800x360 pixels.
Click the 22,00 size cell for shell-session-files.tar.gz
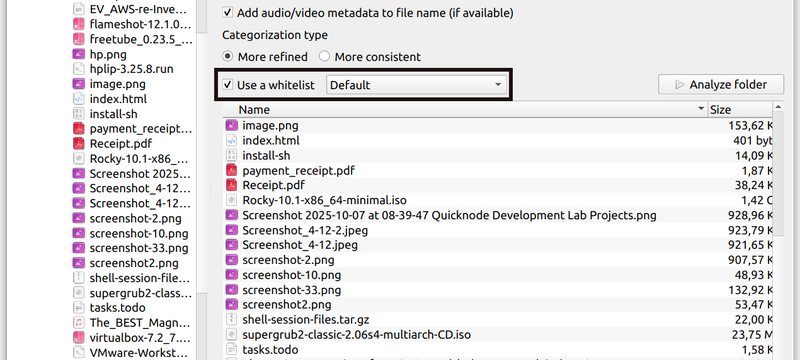pyautogui.click(x=753, y=320)
